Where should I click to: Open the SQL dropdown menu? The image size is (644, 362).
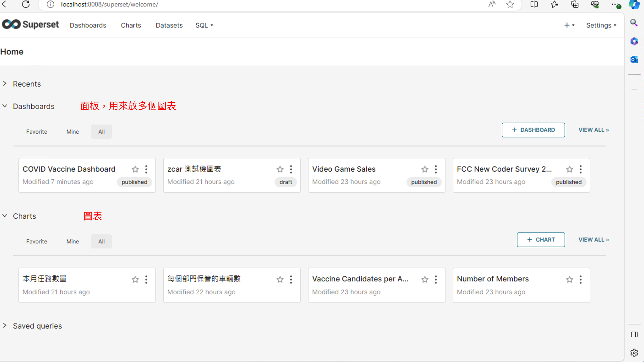tap(204, 25)
